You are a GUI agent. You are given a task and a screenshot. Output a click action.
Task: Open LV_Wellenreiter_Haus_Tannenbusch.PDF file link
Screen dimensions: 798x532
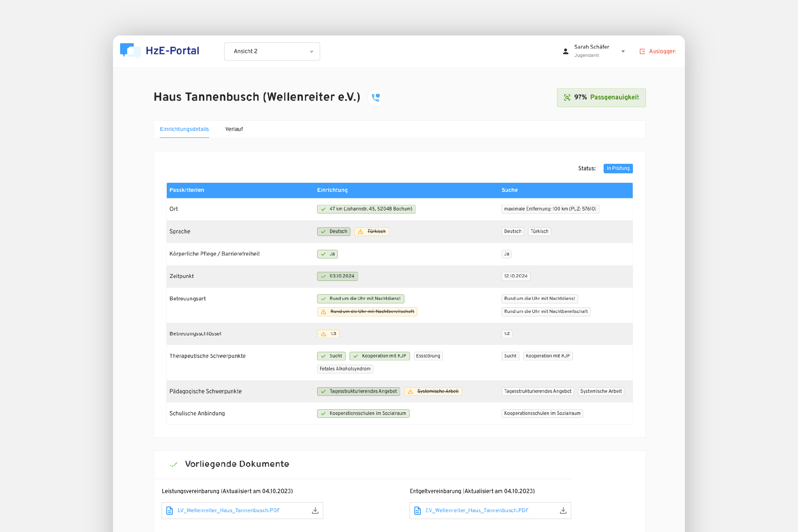pos(229,511)
